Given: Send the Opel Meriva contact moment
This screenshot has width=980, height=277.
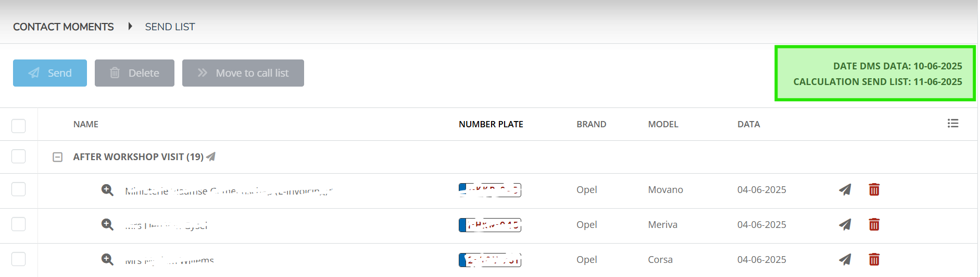Looking at the screenshot, I should coord(845,224).
